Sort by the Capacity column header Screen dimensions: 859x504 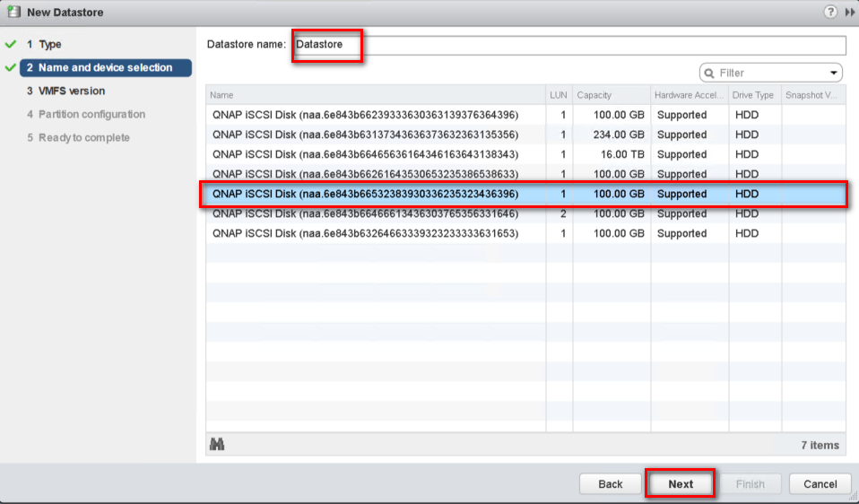(x=612, y=95)
